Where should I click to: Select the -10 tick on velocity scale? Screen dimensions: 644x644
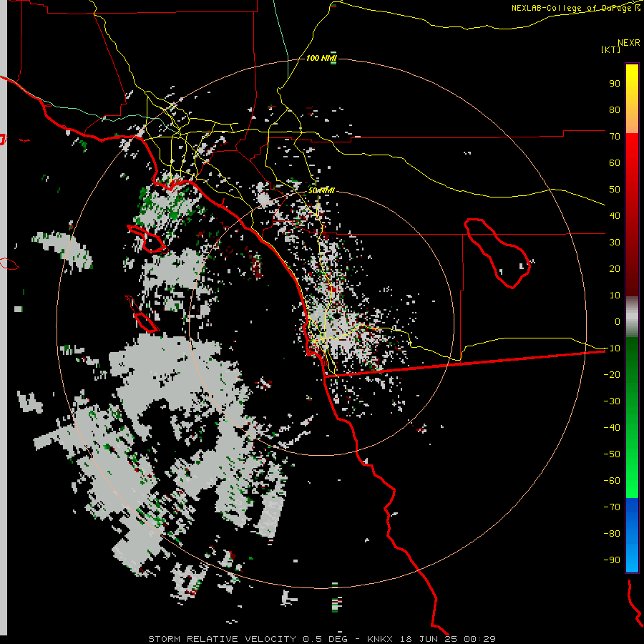[612, 348]
